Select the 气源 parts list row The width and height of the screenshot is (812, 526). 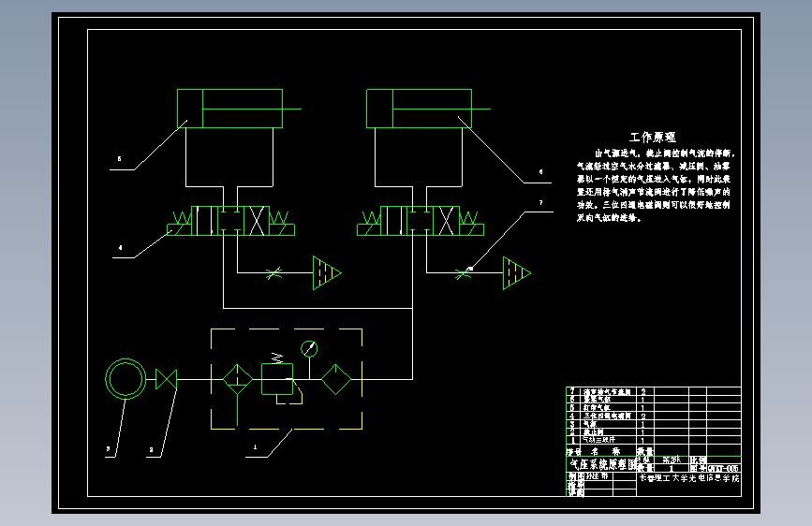pos(654,424)
